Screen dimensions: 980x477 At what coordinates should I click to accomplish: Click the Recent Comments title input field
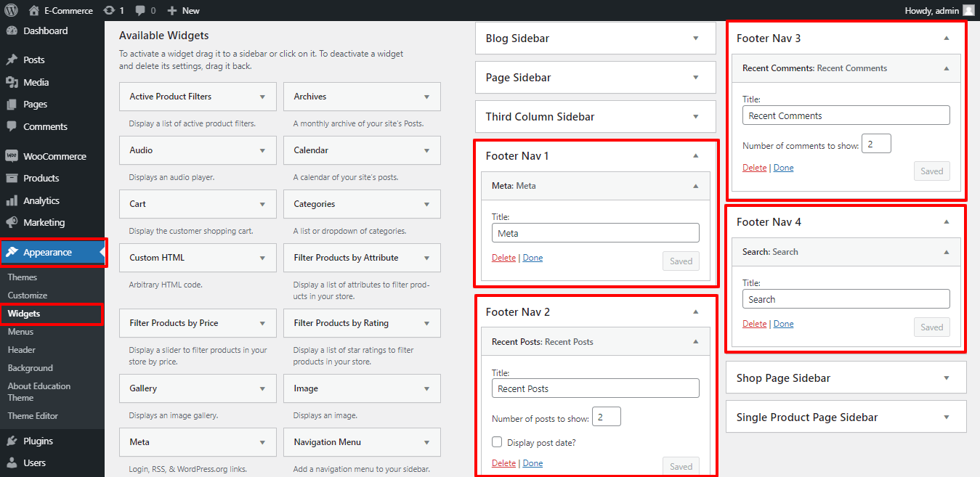(x=846, y=115)
